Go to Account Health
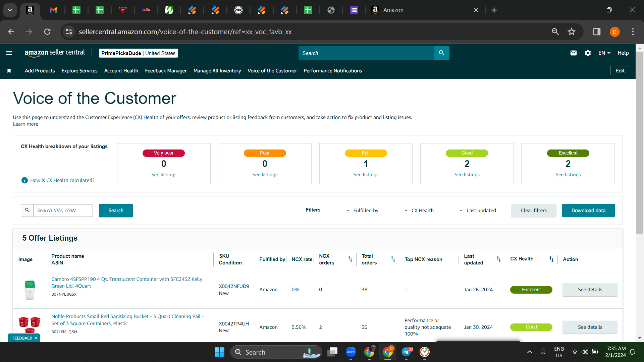This screenshot has height=362, width=644. point(121,71)
